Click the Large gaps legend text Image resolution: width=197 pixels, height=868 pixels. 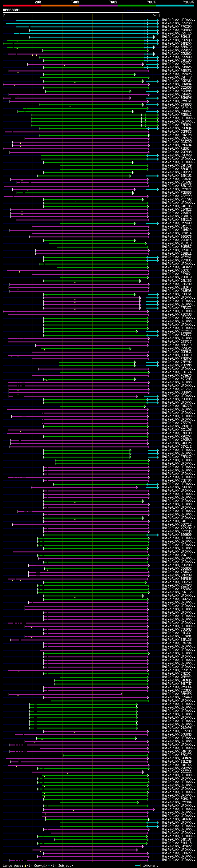37,865
